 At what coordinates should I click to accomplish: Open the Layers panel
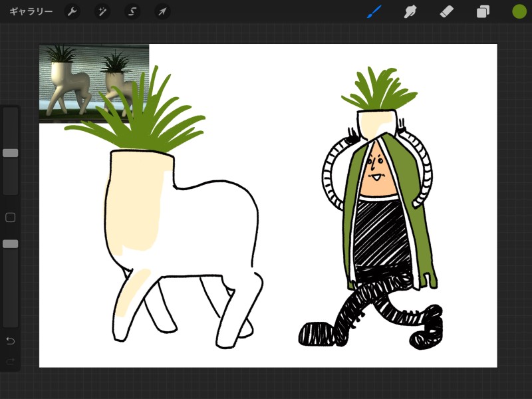(x=483, y=11)
